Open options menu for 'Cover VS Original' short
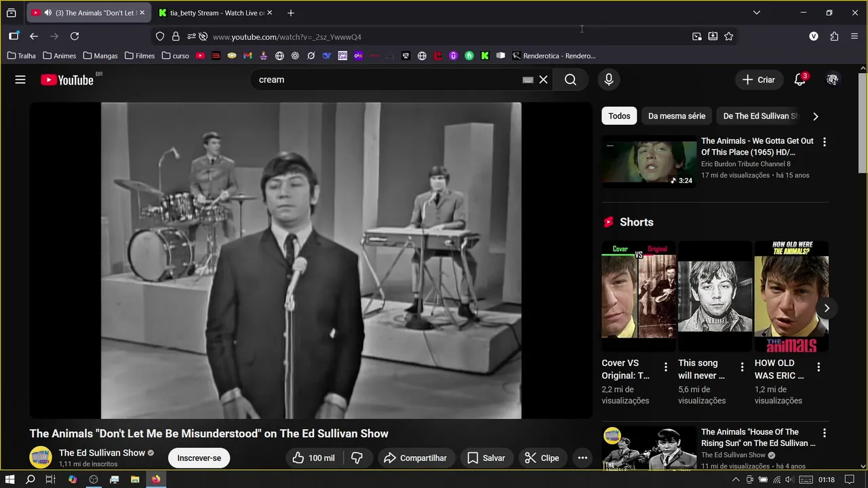 666,367
